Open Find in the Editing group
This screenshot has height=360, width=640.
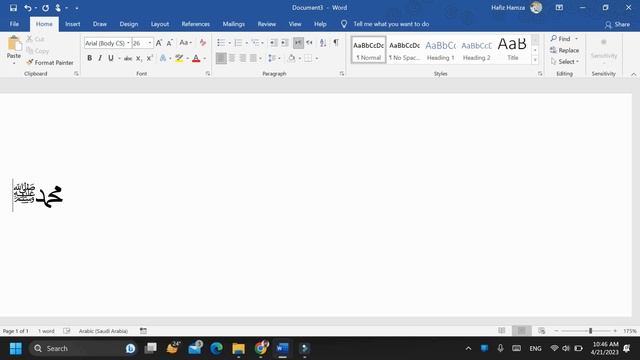point(560,39)
